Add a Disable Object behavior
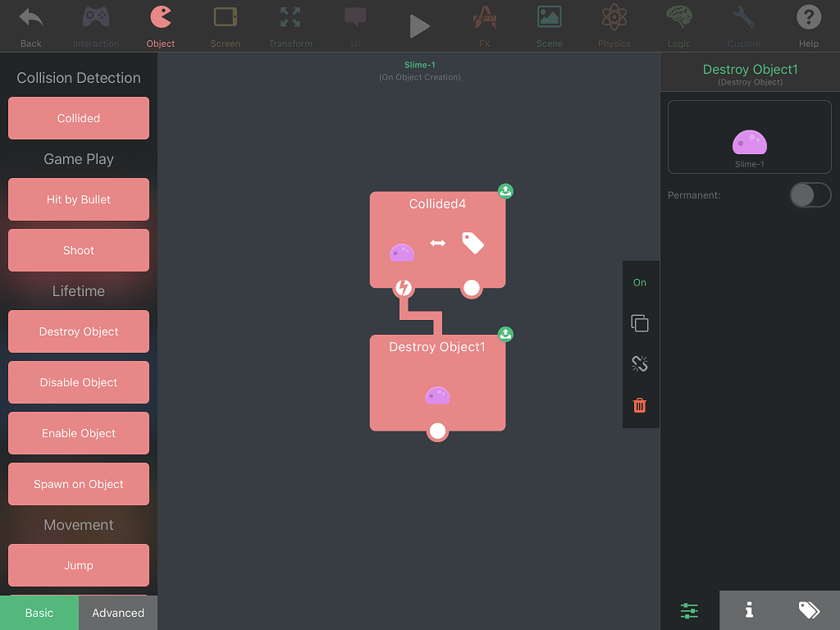 [79, 382]
